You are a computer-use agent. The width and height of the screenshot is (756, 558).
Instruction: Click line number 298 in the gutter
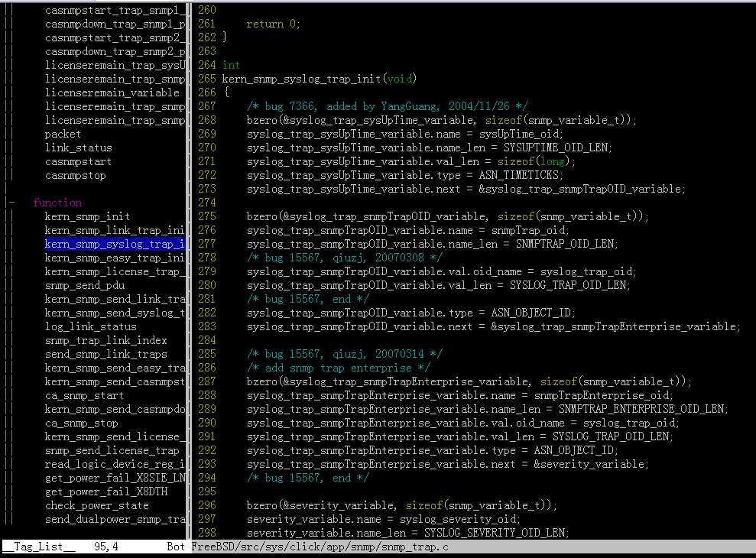207,533
